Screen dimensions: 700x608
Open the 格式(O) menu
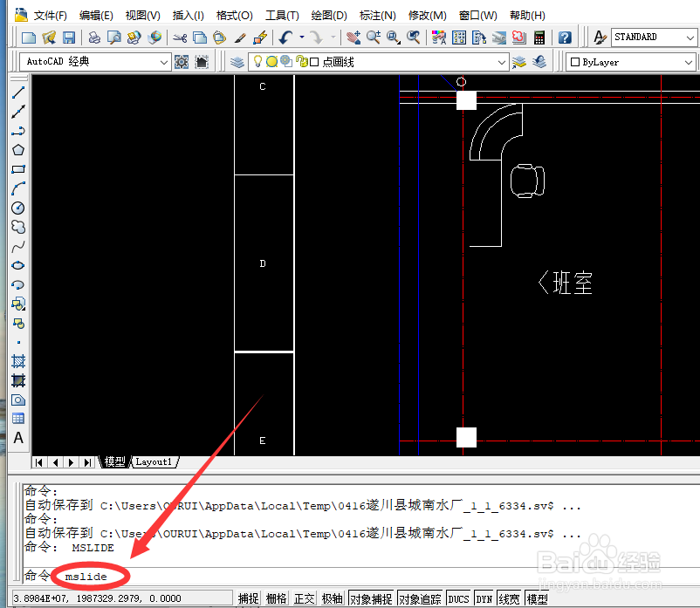[x=235, y=16]
